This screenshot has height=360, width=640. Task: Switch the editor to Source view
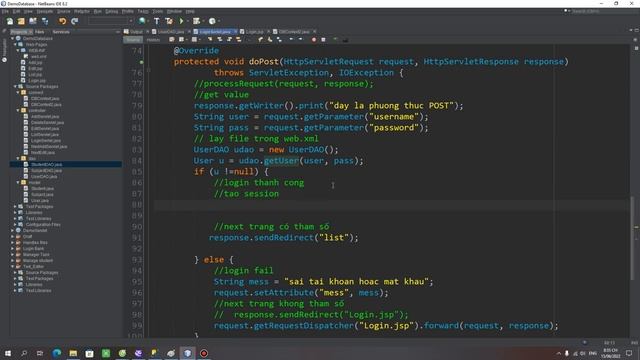tap(133, 40)
